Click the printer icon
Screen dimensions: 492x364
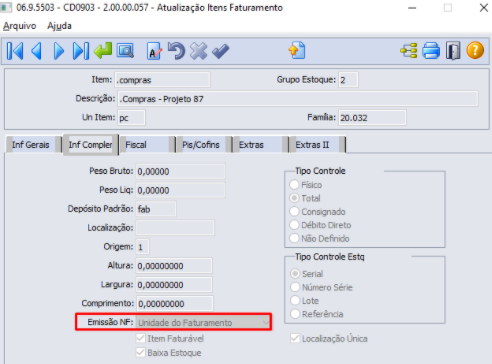pyautogui.click(x=431, y=51)
